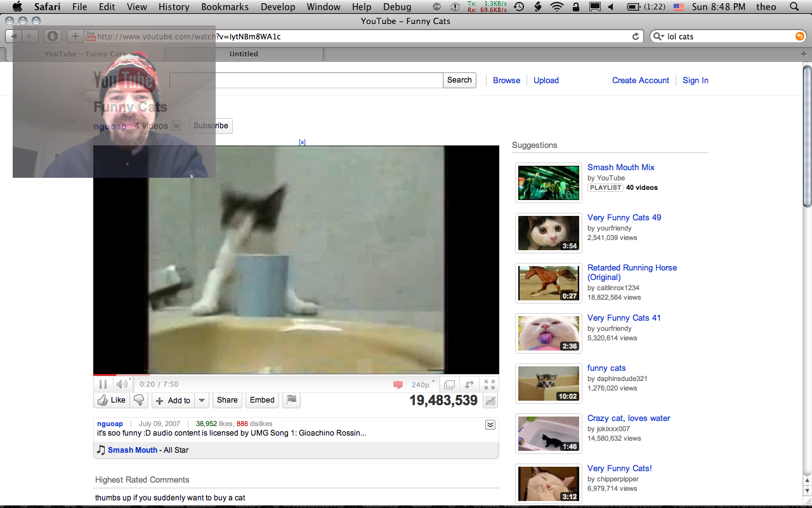The width and height of the screenshot is (812, 508).
Task: Click the expand player size arrows icon
Action: (x=469, y=385)
